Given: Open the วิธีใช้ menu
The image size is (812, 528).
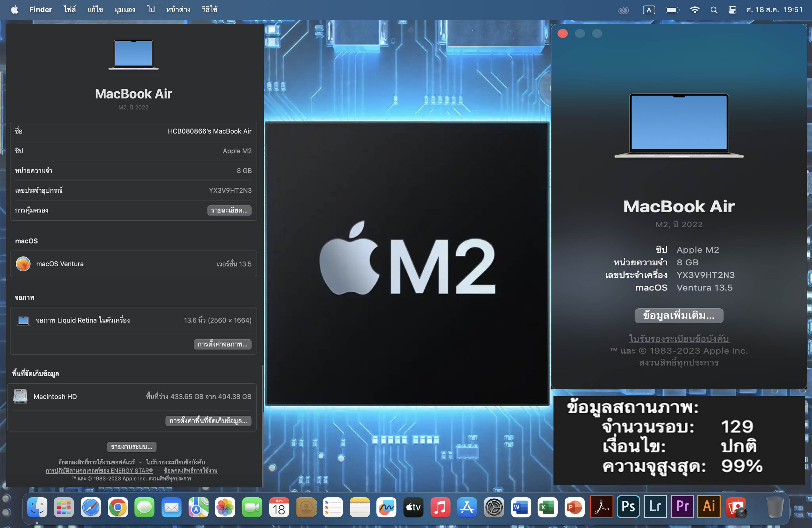Looking at the screenshot, I should [x=209, y=10].
